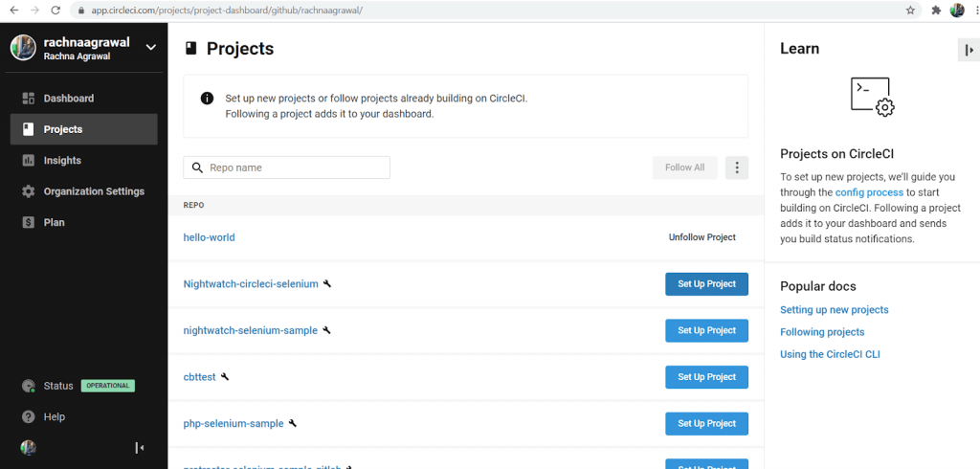
Task: Open Setting up new projects doc
Action: pyautogui.click(x=835, y=310)
